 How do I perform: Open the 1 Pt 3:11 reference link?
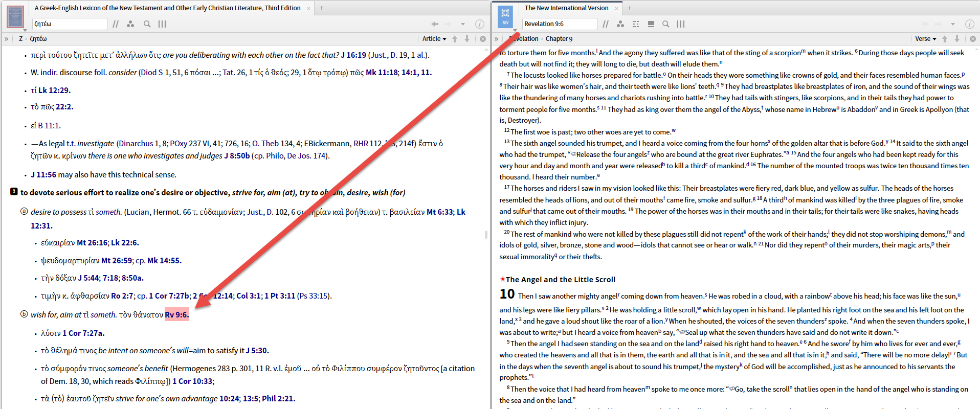coord(280,296)
